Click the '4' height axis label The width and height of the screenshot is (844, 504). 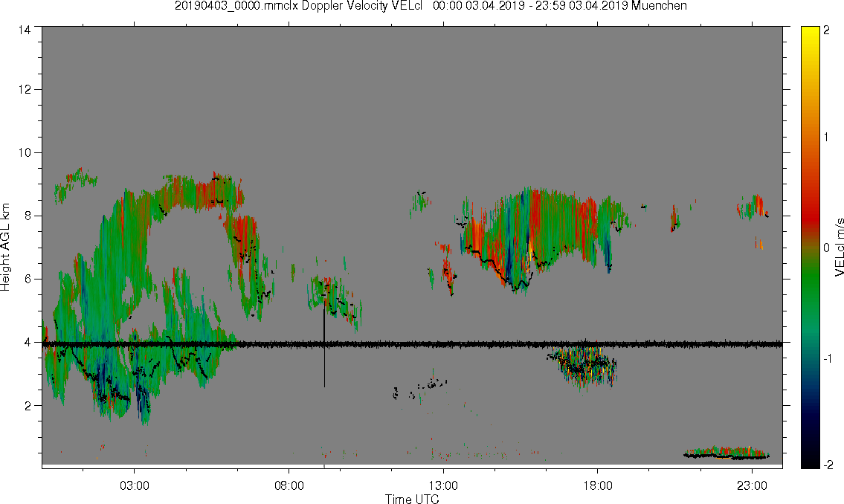28,342
